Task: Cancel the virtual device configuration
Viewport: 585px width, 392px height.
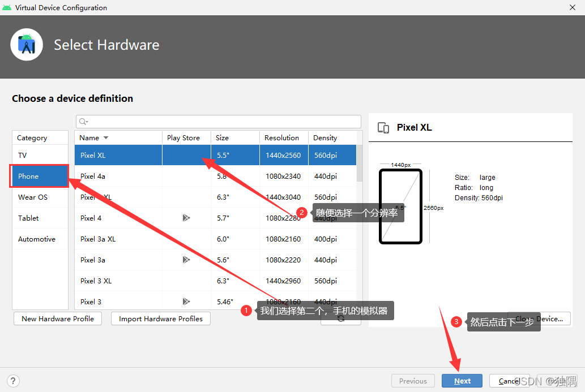Action: pos(510,381)
